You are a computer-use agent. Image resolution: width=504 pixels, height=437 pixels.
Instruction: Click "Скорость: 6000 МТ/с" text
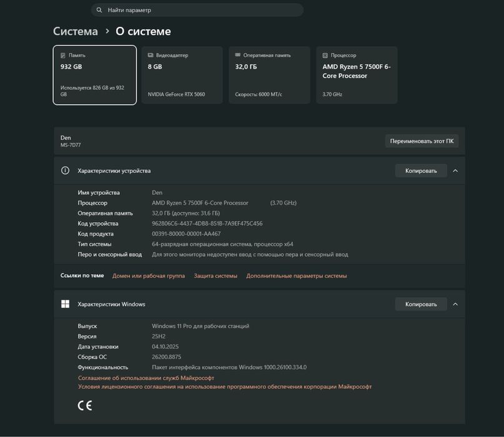[x=259, y=94]
